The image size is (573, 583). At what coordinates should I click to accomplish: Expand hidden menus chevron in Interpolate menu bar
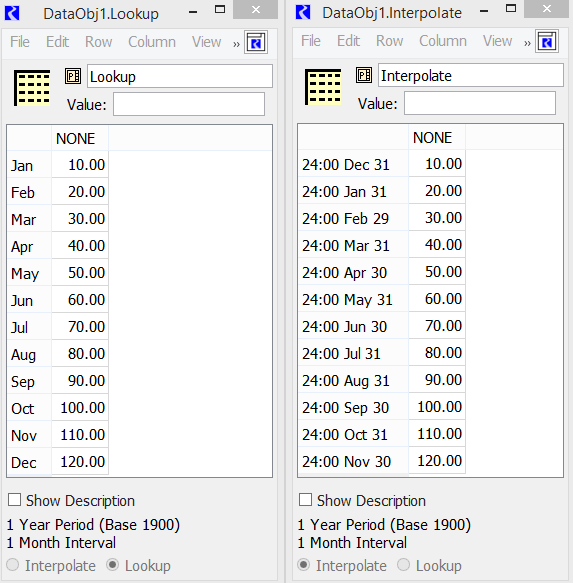(527, 43)
